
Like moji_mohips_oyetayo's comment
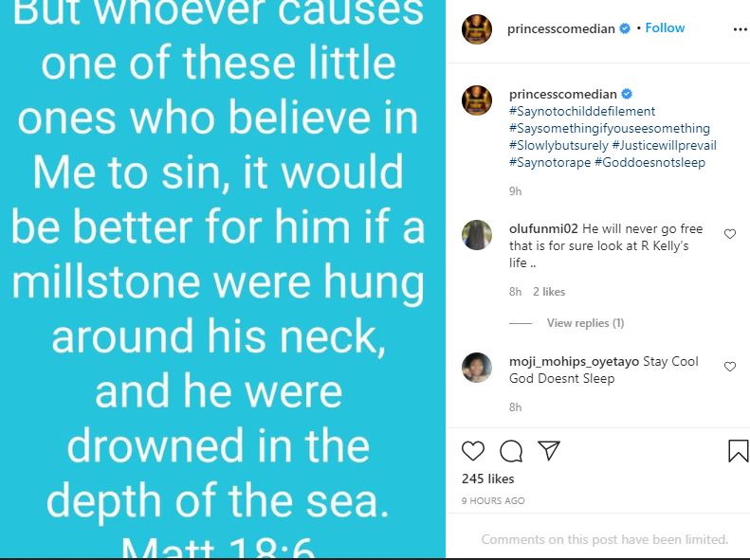[730, 367]
